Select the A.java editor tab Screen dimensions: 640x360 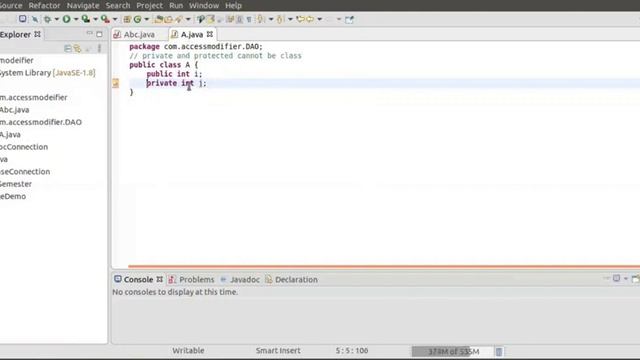191,34
